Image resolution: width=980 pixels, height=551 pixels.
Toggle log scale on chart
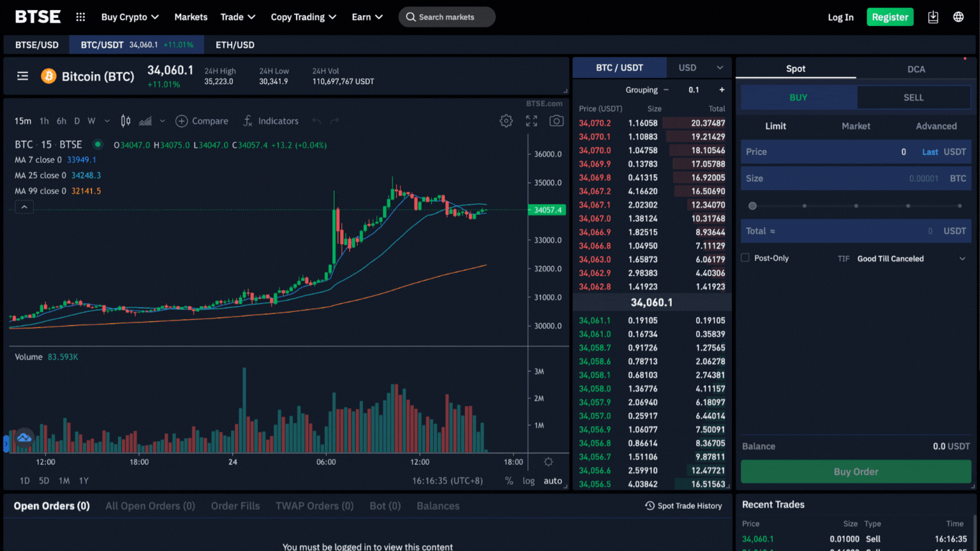pyautogui.click(x=529, y=481)
